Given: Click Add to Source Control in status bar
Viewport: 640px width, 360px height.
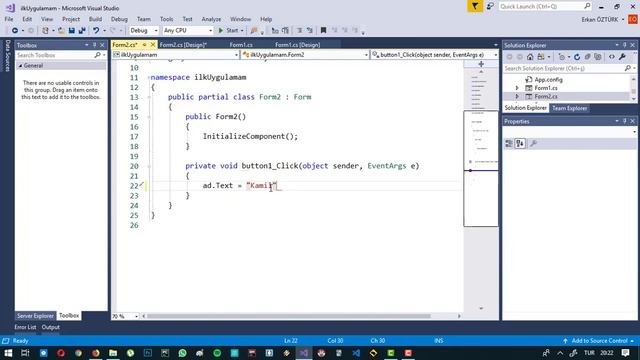Looking at the screenshot, I should [x=599, y=341].
